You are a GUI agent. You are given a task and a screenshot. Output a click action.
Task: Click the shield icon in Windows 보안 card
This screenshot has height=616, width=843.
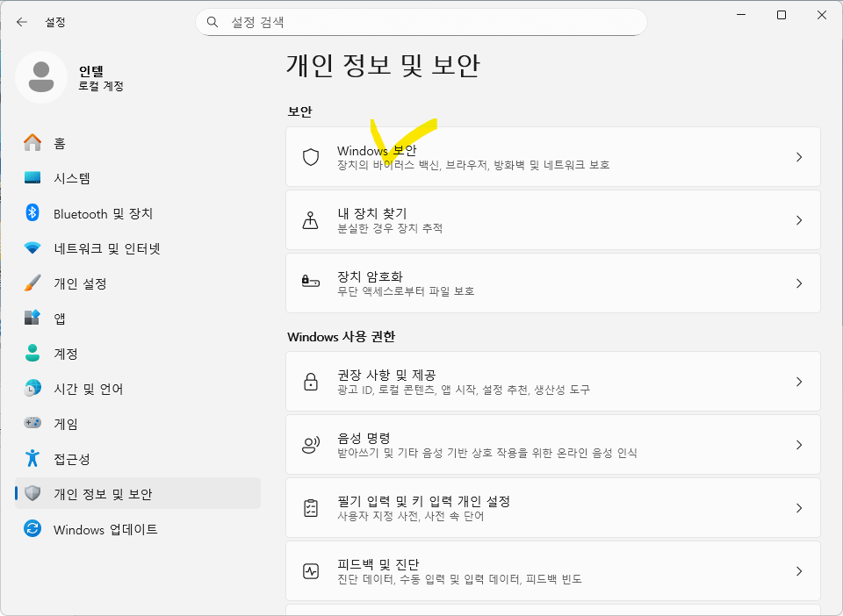tap(311, 157)
